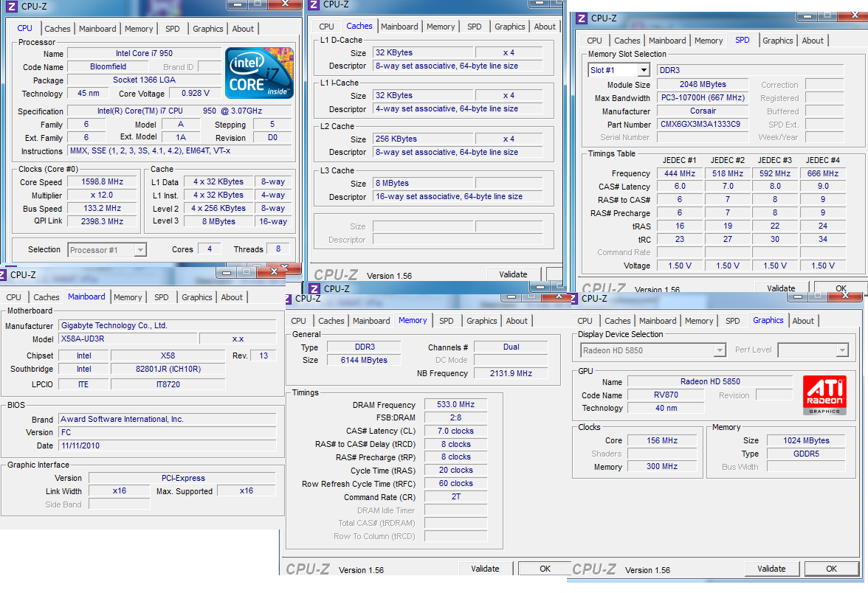Switch to CPU tab in the GPU window
The image size is (868, 593).
tap(585, 321)
